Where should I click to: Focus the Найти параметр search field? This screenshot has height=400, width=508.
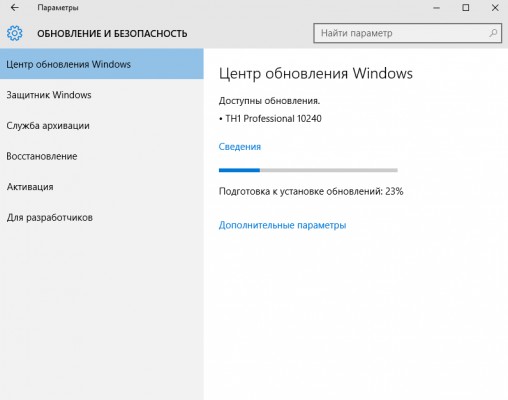click(407, 33)
